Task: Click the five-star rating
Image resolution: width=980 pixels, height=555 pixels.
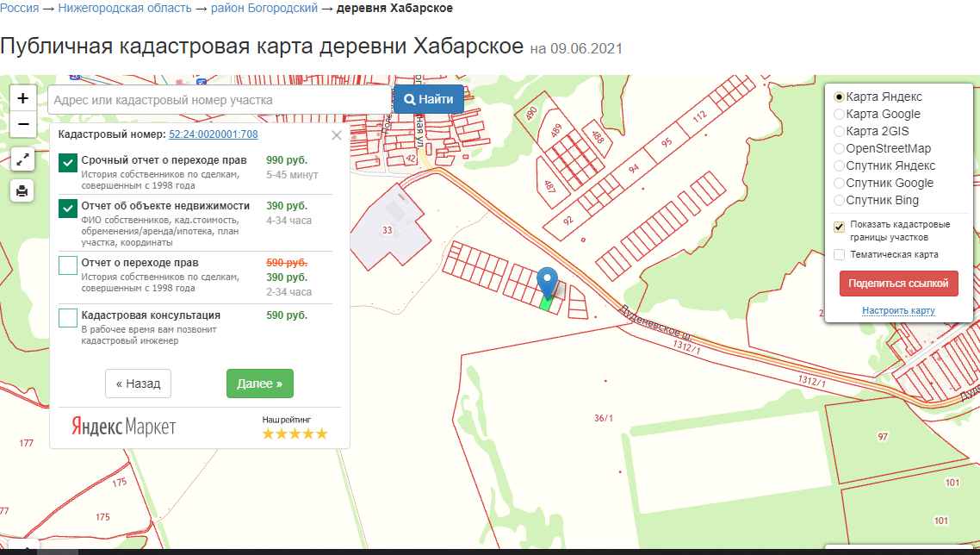Action: pos(295,433)
